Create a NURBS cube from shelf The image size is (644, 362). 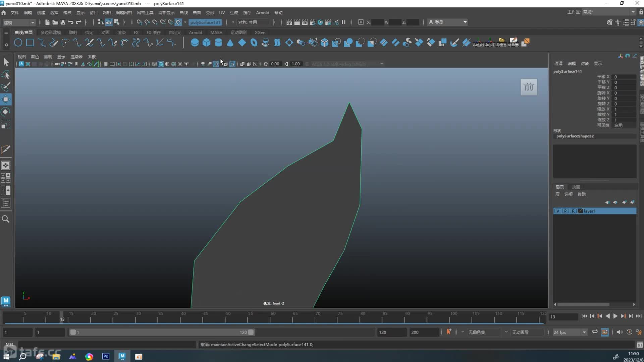(206, 43)
